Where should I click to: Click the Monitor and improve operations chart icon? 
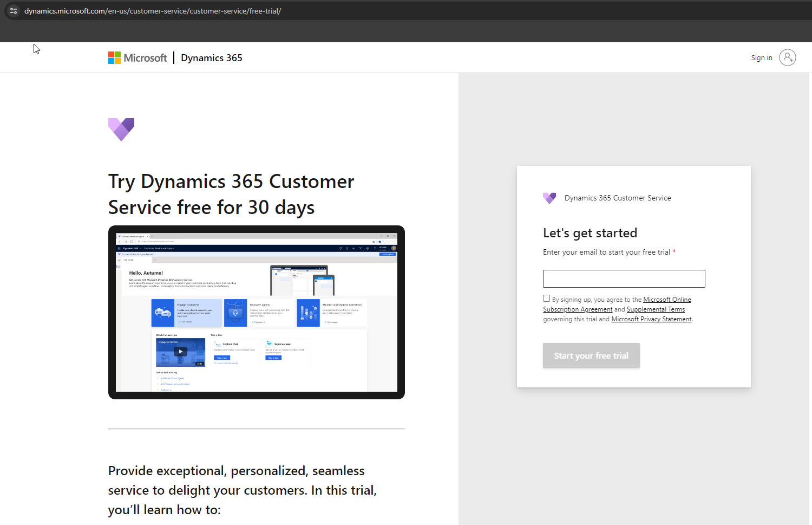coord(308,313)
